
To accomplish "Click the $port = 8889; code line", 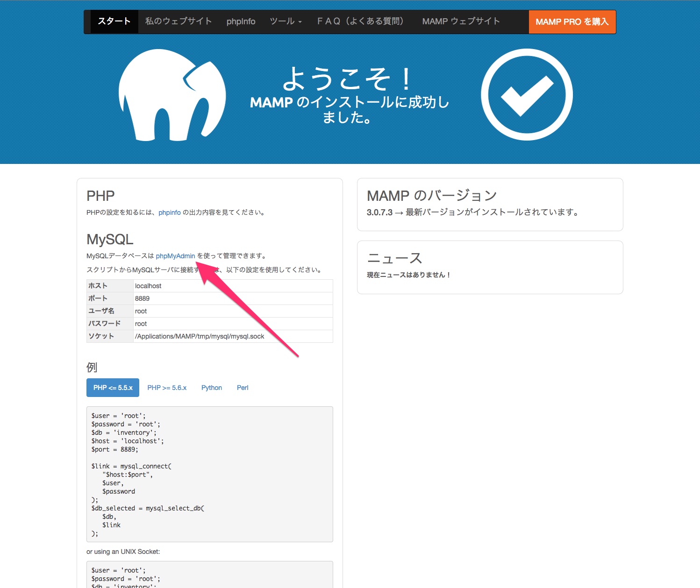I will click(114, 449).
